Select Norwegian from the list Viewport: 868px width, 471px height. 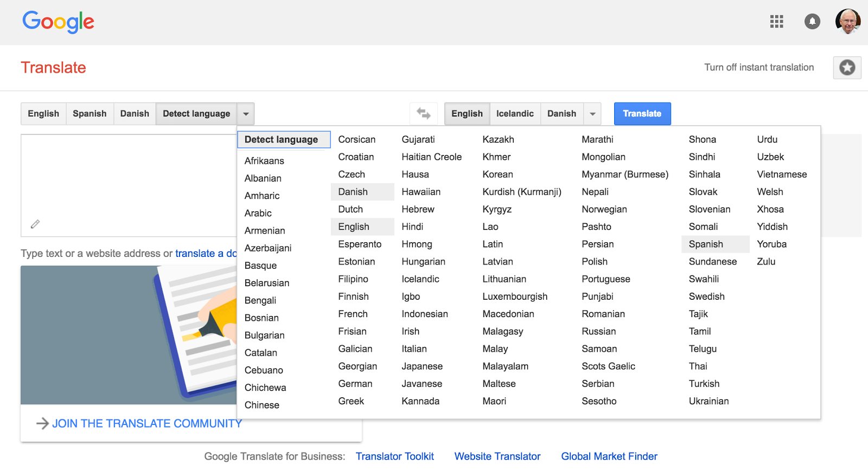[604, 209]
